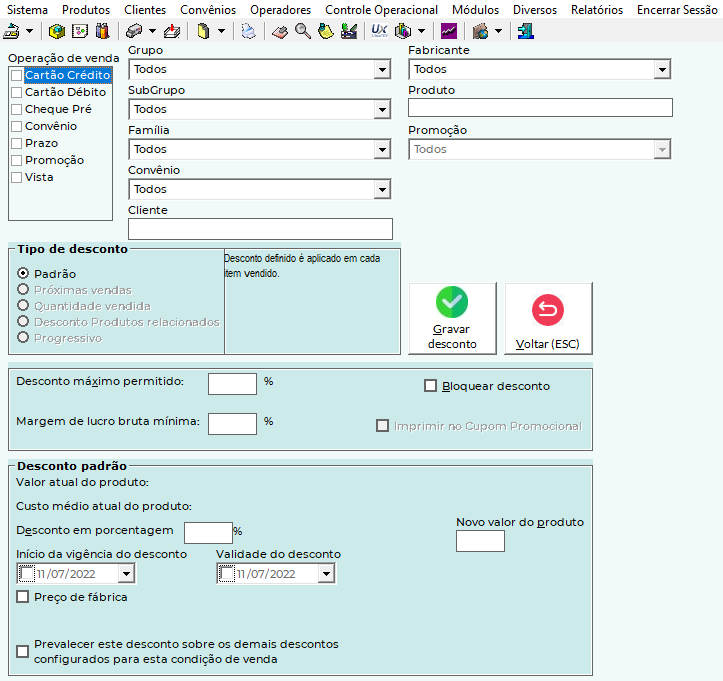
Task: Click the shapes diagram toolbar icon
Action: click(80, 31)
